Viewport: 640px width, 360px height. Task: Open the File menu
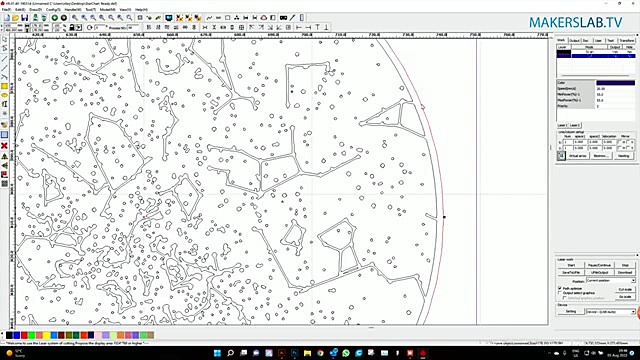tap(6, 9)
